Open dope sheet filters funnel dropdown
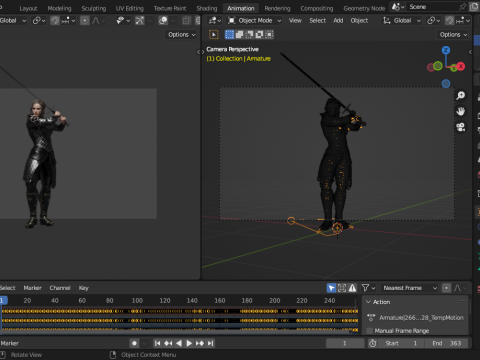Image resolution: width=480 pixels, height=360 pixels. tap(368, 288)
